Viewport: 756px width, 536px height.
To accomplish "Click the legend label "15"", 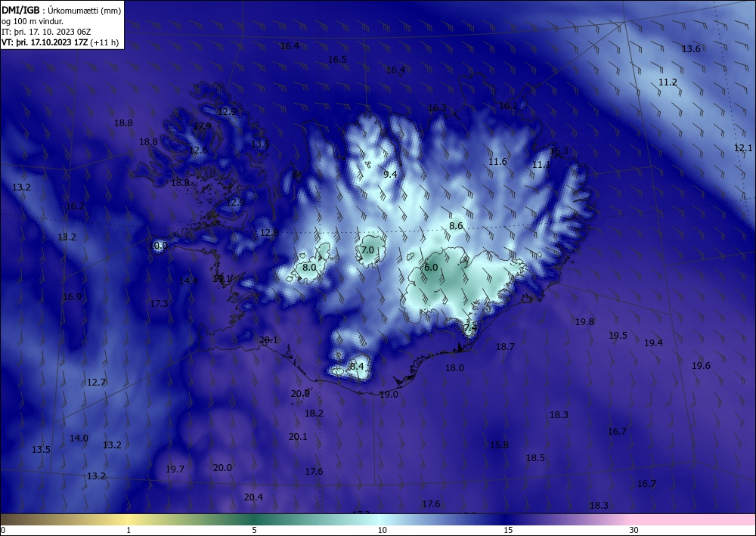I will point(508,530).
